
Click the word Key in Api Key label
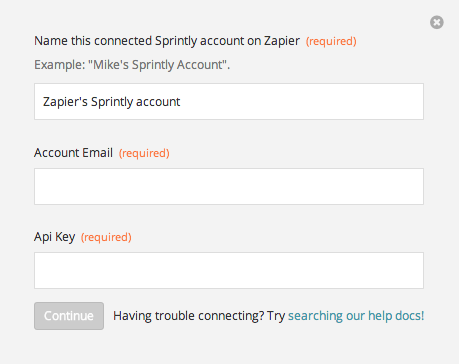tap(65, 237)
